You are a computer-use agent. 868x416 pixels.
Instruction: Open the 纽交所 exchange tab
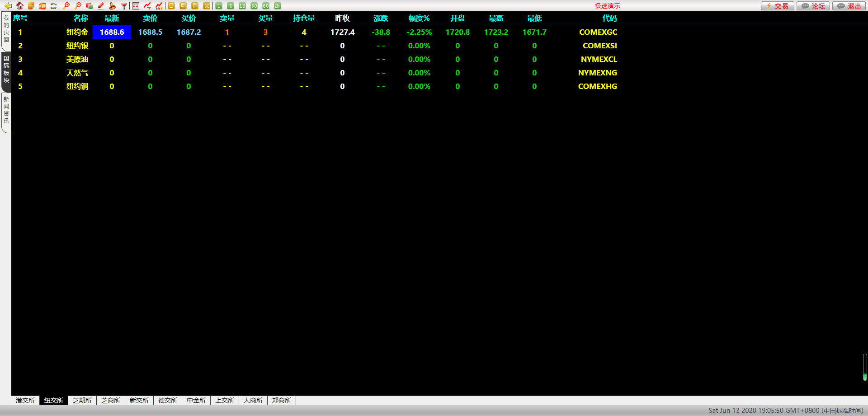tap(54, 400)
